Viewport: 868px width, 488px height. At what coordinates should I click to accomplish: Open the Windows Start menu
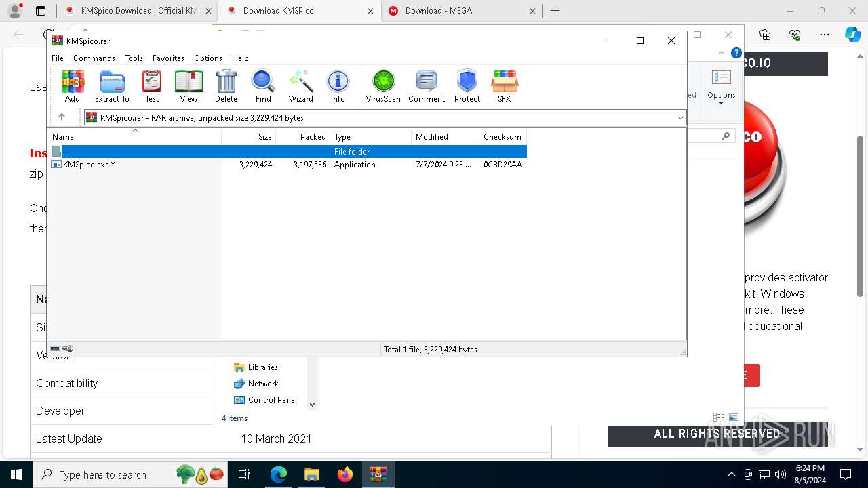tap(16, 474)
